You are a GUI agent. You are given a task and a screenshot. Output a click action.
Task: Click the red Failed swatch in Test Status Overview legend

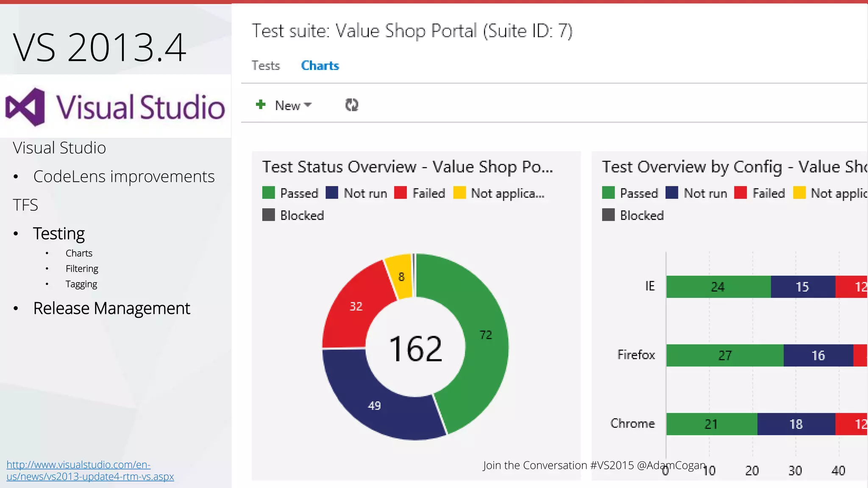401,193
